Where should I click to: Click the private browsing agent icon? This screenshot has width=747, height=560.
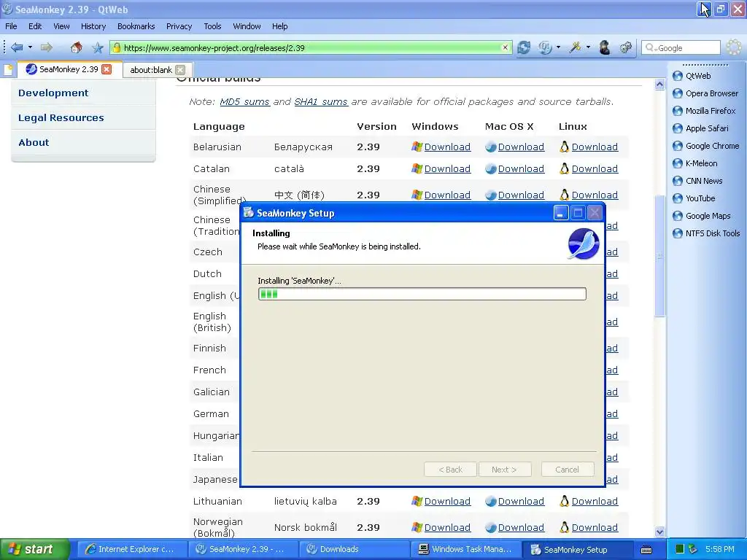(x=605, y=47)
